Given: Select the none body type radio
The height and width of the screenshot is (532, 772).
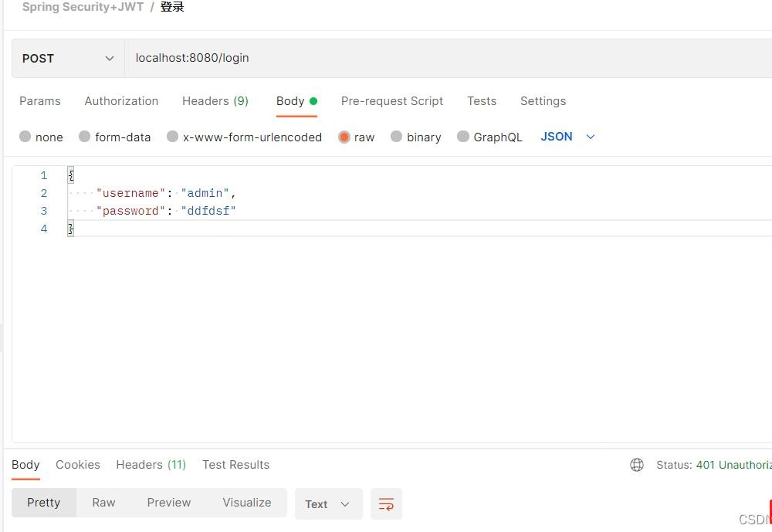Looking at the screenshot, I should 25,137.
